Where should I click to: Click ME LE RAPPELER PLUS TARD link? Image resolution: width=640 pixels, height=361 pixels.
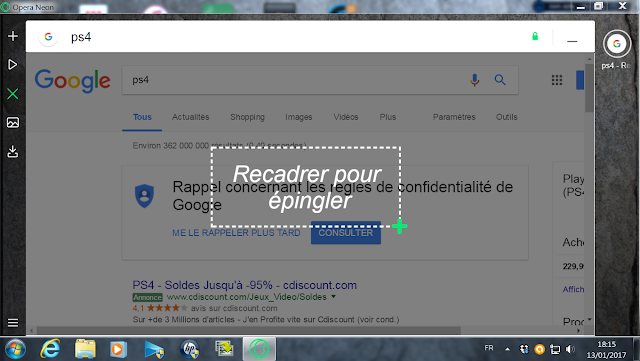coord(236,233)
